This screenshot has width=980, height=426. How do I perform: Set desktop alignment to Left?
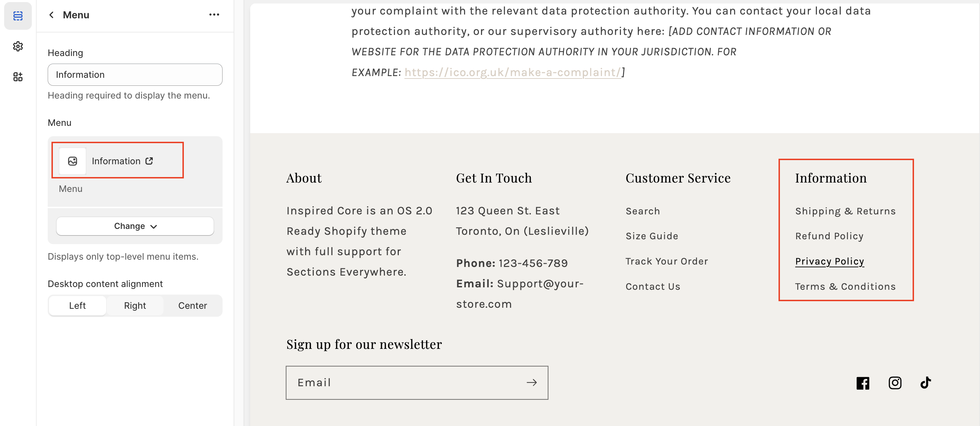(77, 305)
